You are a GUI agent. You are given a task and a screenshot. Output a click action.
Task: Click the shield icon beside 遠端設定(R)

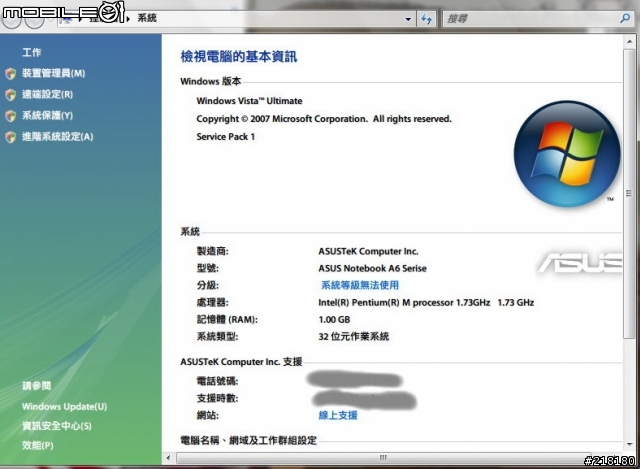pos(11,95)
